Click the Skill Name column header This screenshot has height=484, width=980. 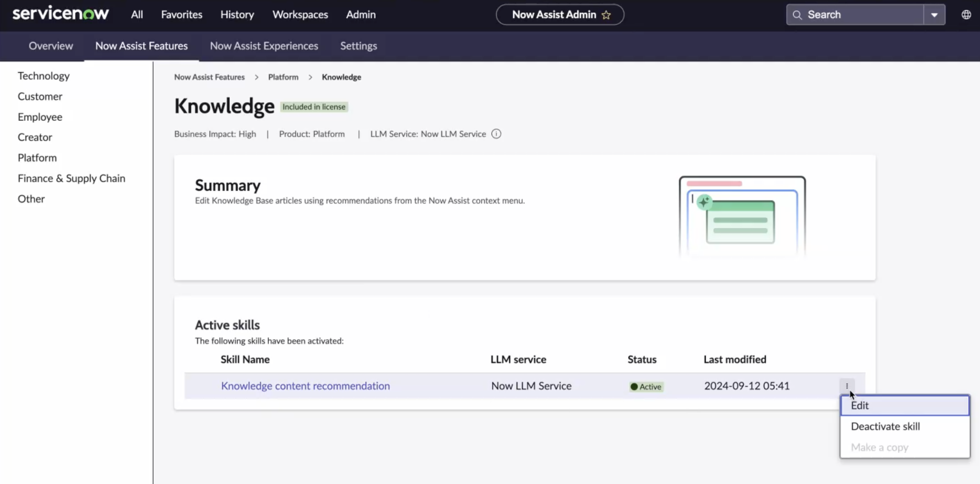pos(245,359)
